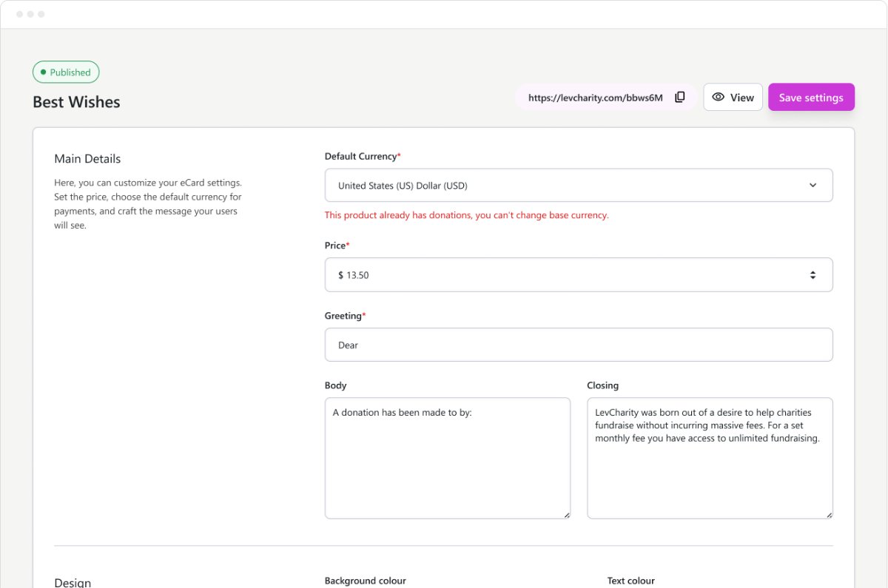The width and height of the screenshot is (888, 588).
Task: Click the Closing field label
Action: [602, 385]
